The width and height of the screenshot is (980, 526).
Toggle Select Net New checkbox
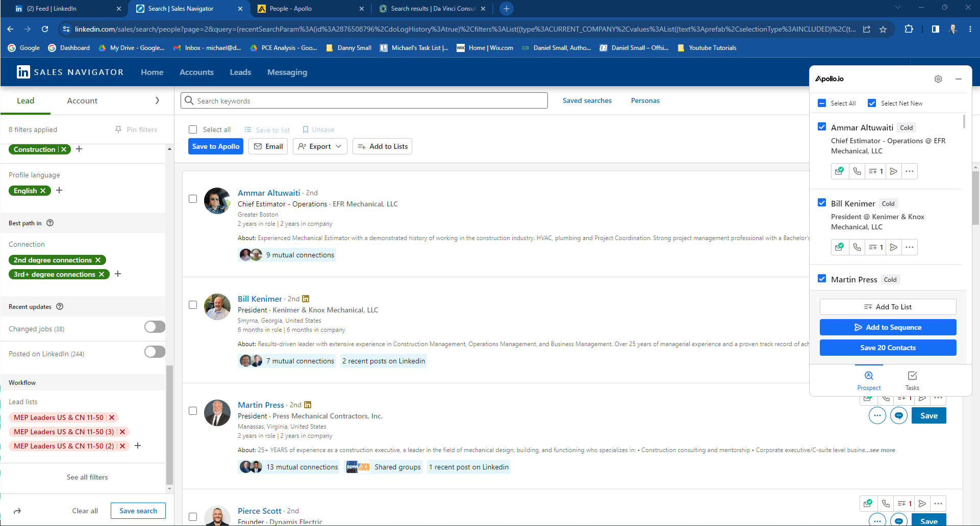[872, 103]
